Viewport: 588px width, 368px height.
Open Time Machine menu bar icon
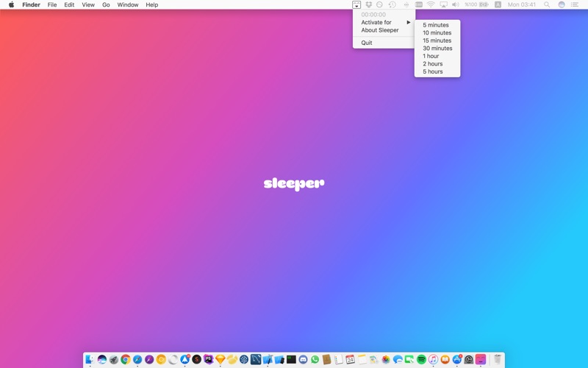click(x=392, y=4)
